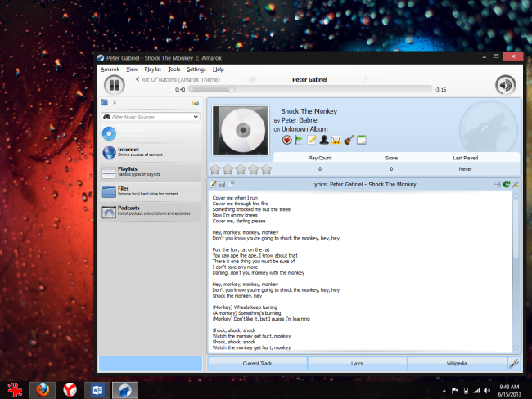
Task: Click the yellow shopping cart icon
Action: [x=336, y=140]
